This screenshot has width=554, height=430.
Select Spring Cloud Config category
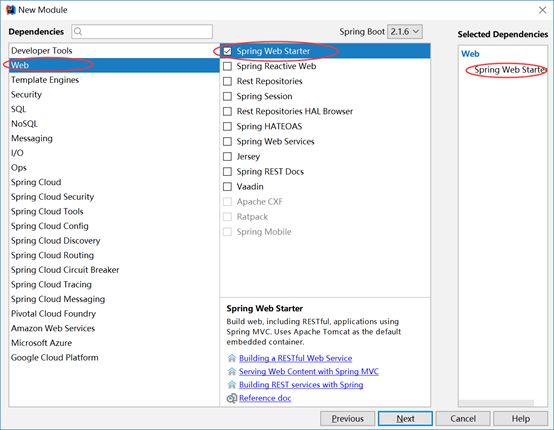[114, 226]
